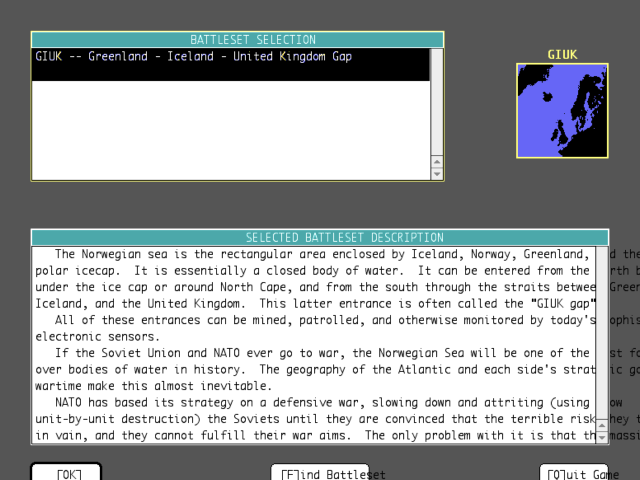Click the line starting "over bodies of water"
Viewport: 640px width, 480px height.
[315, 369]
